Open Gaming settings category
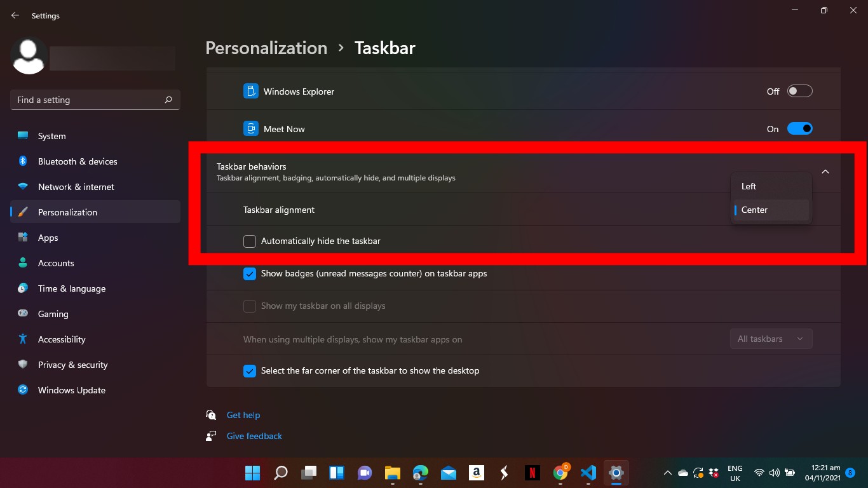 (x=95, y=314)
